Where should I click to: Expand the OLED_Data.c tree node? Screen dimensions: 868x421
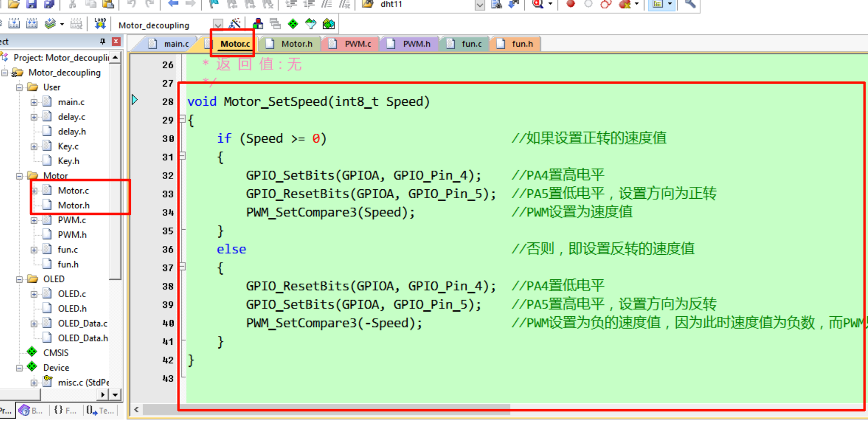[x=34, y=324]
